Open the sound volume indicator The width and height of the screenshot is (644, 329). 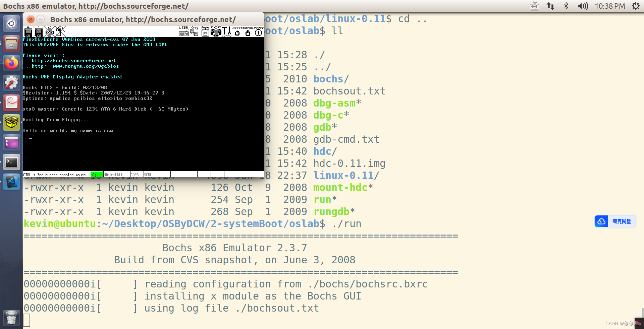click(583, 6)
